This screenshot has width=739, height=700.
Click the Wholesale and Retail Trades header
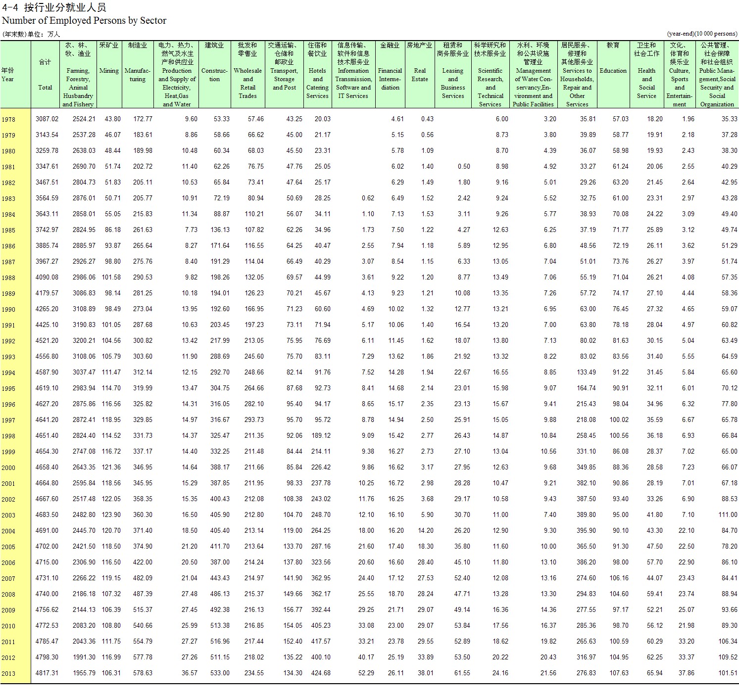click(247, 75)
